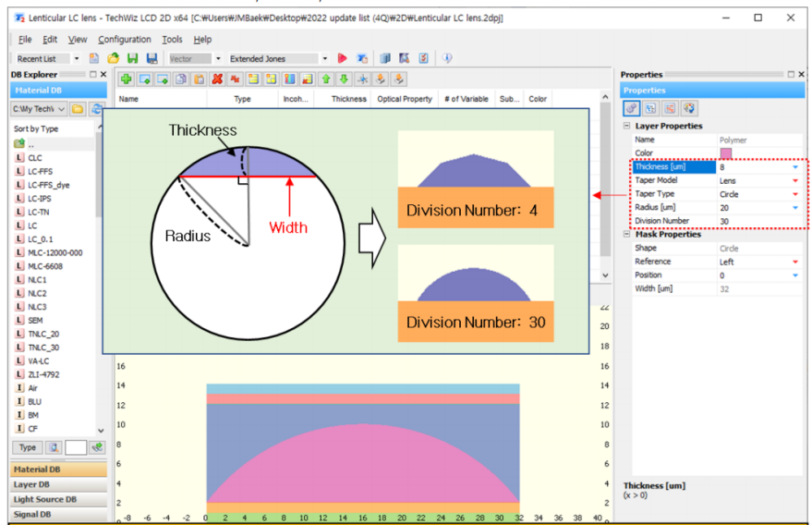Click the Open project folder icon
812x525 pixels.
(x=113, y=58)
